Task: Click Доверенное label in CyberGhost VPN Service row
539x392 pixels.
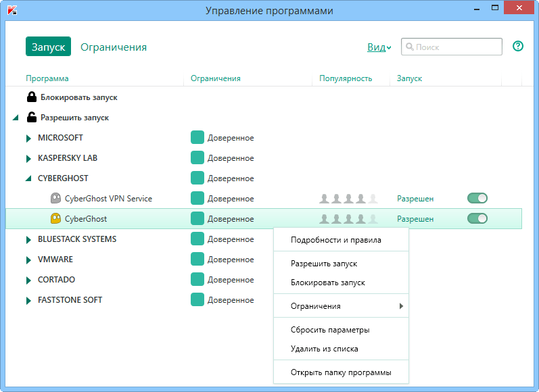Action: 231,199
